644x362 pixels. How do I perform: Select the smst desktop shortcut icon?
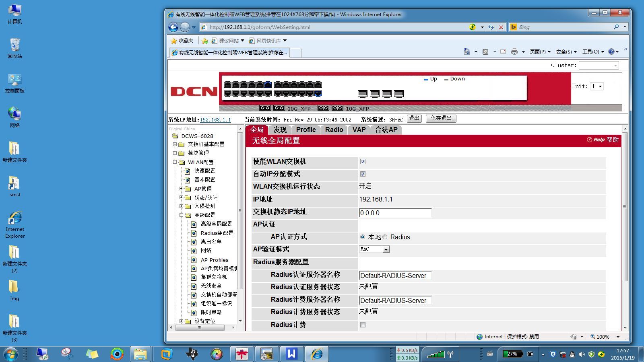pos(15,187)
